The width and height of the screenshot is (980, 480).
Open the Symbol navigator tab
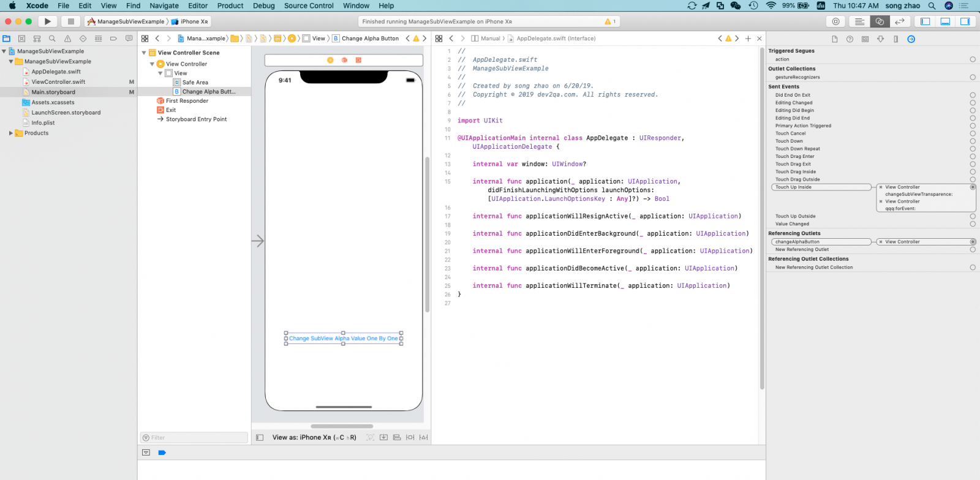(x=37, y=39)
